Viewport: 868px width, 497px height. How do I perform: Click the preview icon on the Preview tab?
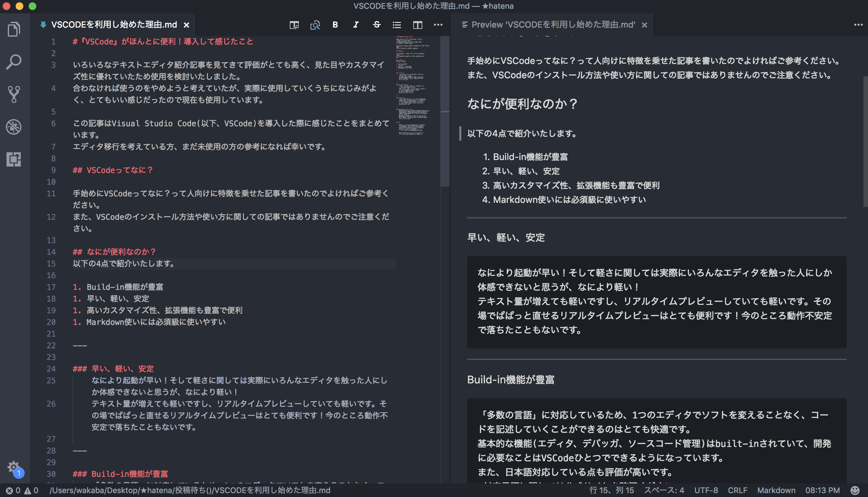click(x=465, y=25)
